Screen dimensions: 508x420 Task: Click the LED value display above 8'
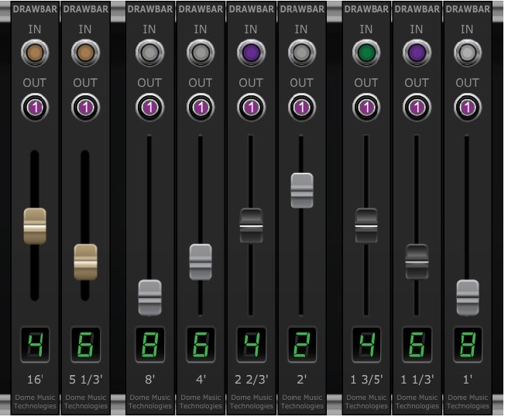click(149, 345)
